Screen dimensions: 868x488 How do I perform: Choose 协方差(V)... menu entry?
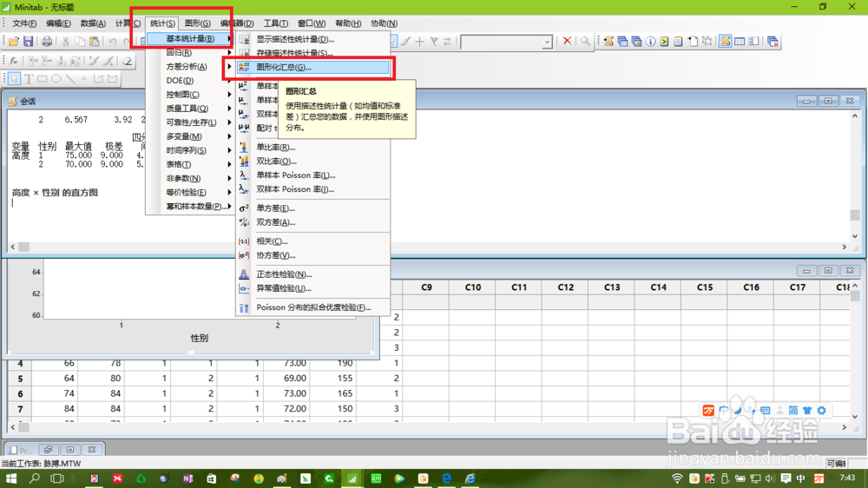tap(313, 255)
